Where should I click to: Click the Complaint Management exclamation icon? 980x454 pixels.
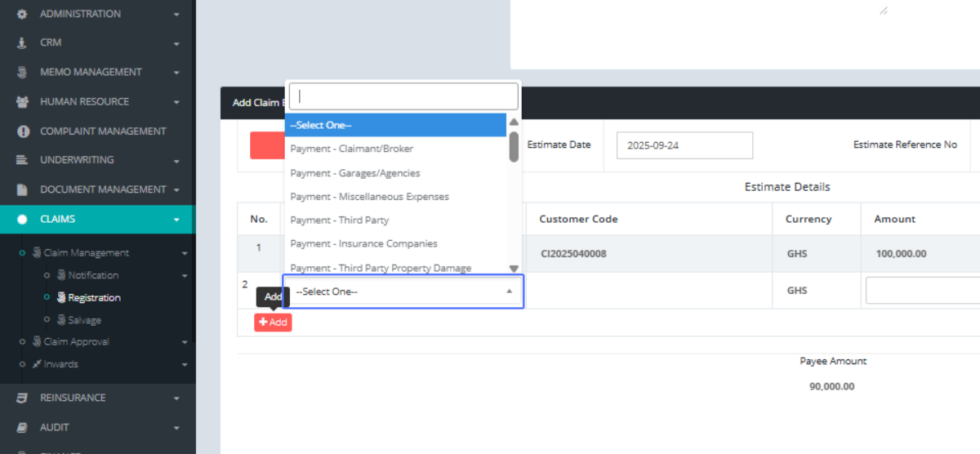pos(22,131)
